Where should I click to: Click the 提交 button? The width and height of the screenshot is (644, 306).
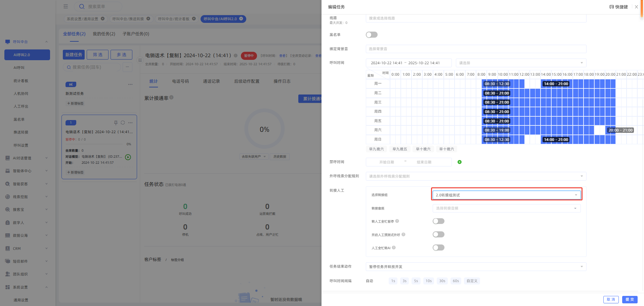tap(630, 300)
